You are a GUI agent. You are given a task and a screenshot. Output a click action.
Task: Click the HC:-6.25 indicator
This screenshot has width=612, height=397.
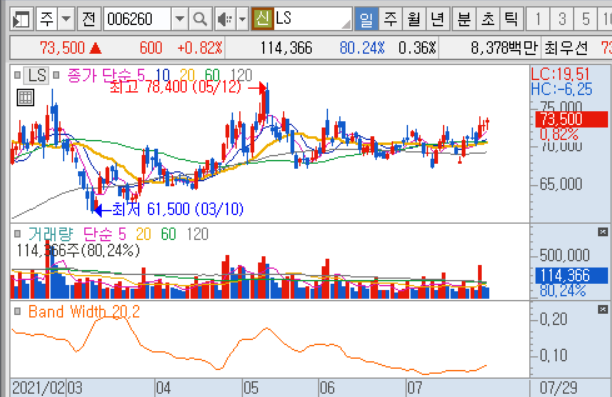pyautogui.click(x=562, y=89)
